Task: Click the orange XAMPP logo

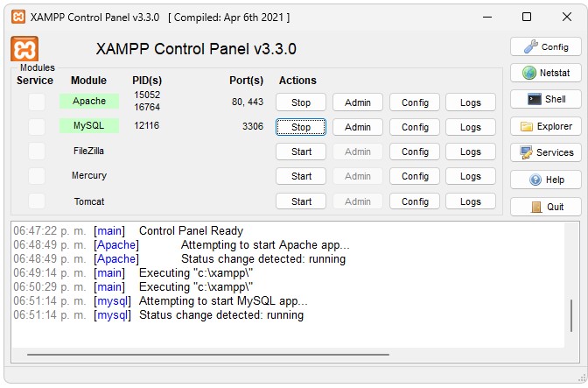Action: [x=24, y=49]
